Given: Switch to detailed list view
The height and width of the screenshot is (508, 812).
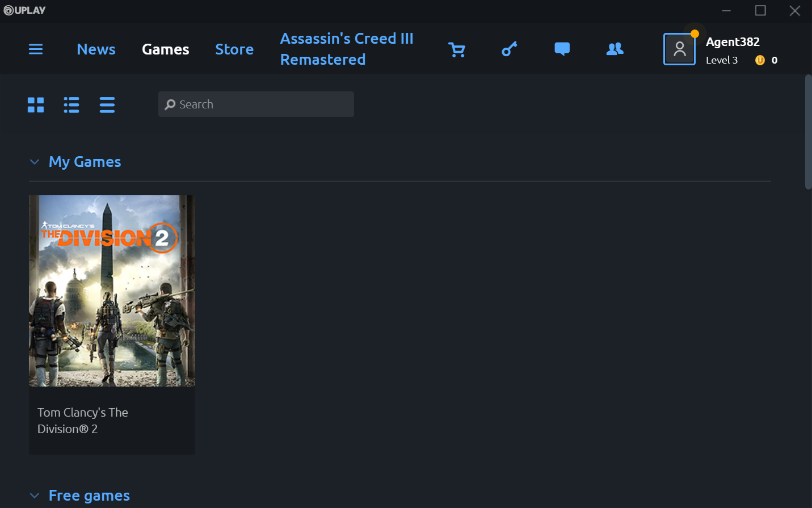Looking at the screenshot, I should (x=71, y=105).
